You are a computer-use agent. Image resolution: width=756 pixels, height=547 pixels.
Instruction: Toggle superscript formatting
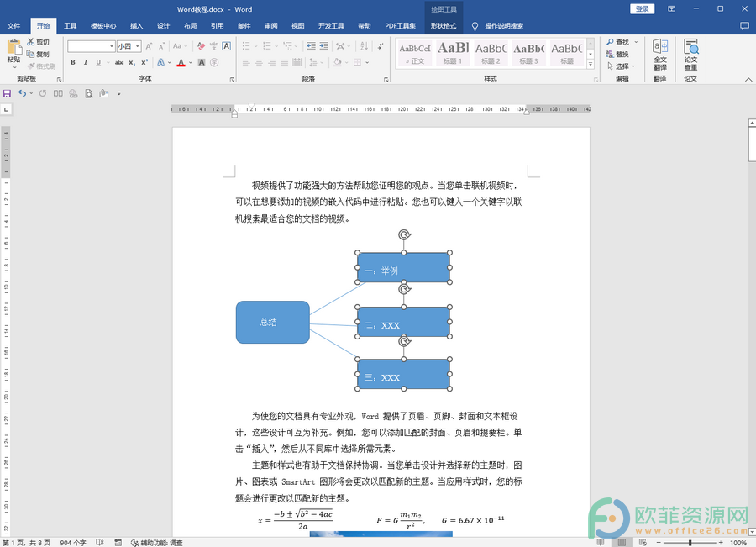tap(144, 62)
